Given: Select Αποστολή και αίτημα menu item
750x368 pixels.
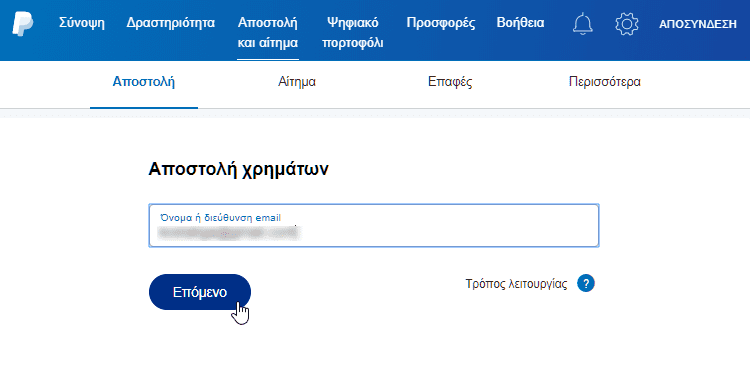Looking at the screenshot, I should (268, 33).
